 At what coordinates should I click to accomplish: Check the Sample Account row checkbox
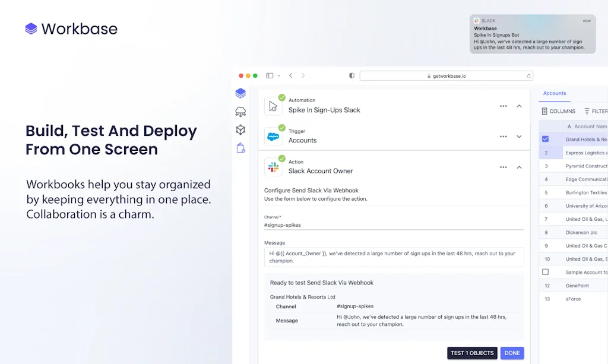(544, 272)
